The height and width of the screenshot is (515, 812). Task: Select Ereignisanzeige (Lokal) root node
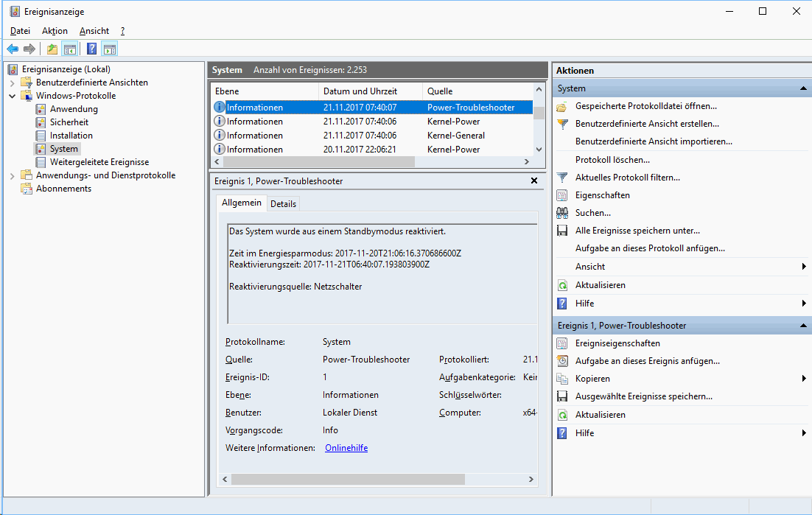click(66, 69)
